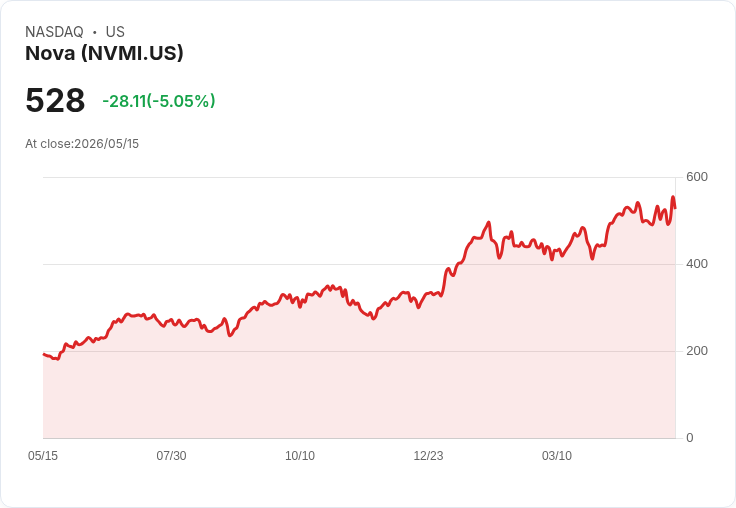Click the 0 price axis label
This screenshot has width=736, height=508.
690,438
